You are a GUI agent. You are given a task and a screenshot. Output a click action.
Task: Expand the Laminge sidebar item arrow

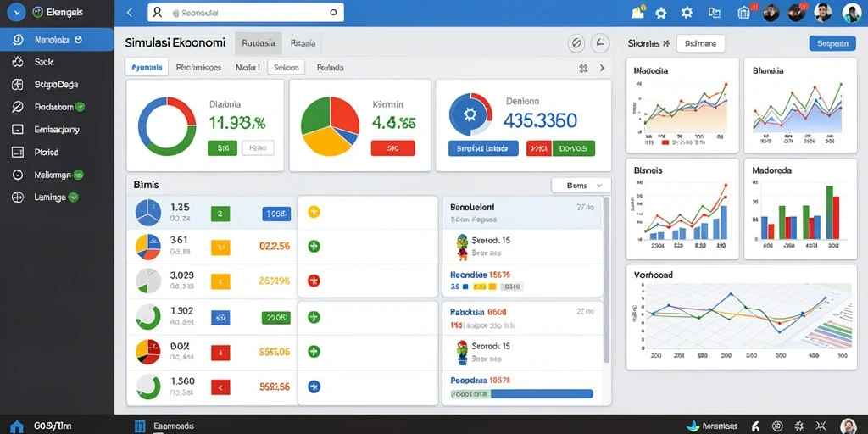click(74, 197)
